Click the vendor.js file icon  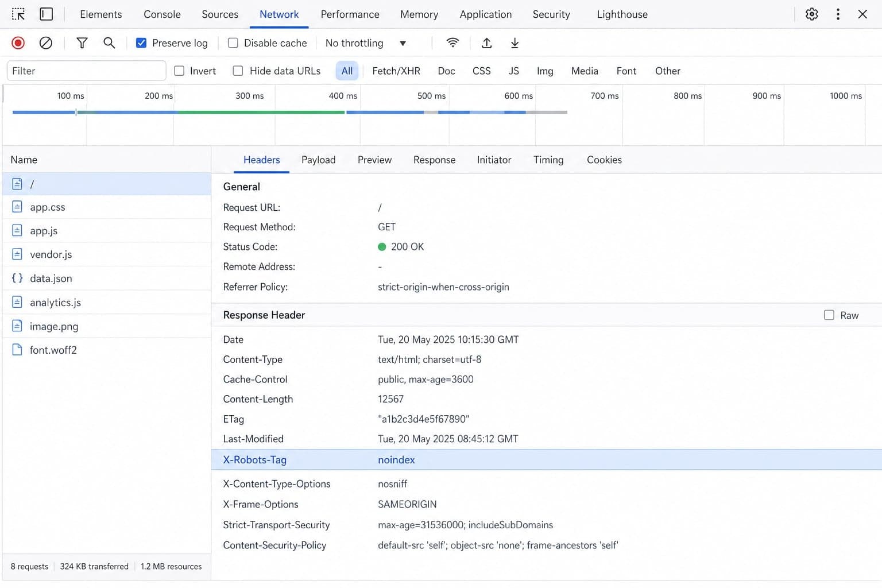pyautogui.click(x=17, y=254)
